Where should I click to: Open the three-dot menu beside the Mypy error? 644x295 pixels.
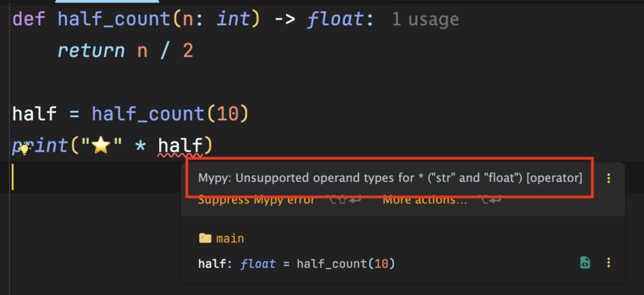point(608,179)
